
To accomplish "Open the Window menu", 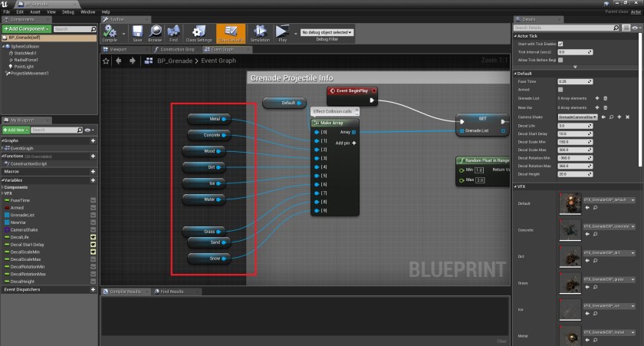I will (x=88, y=12).
